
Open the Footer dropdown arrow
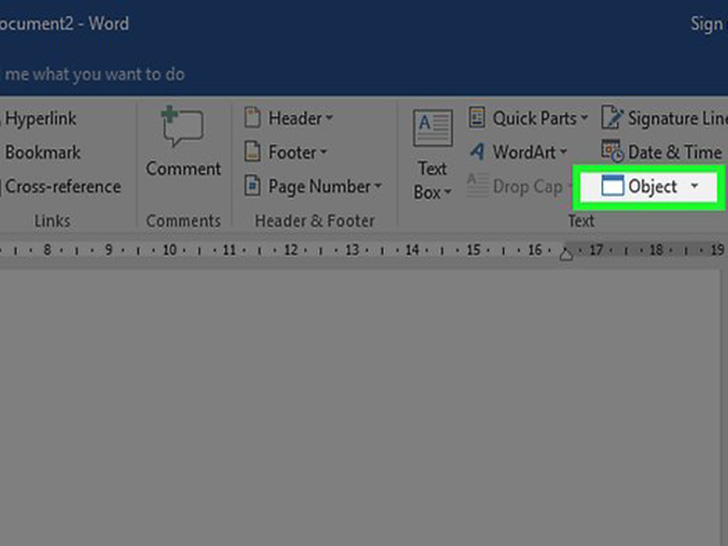pyautogui.click(x=323, y=152)
